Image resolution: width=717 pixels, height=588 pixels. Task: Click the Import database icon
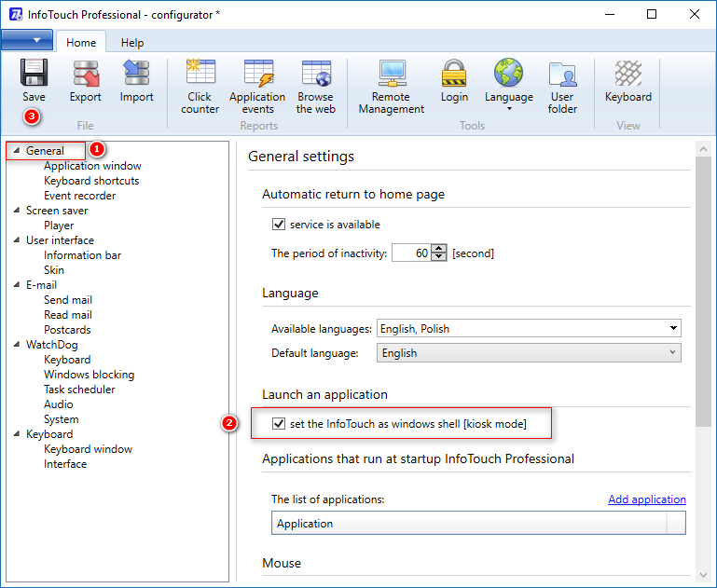pos(136,73)
